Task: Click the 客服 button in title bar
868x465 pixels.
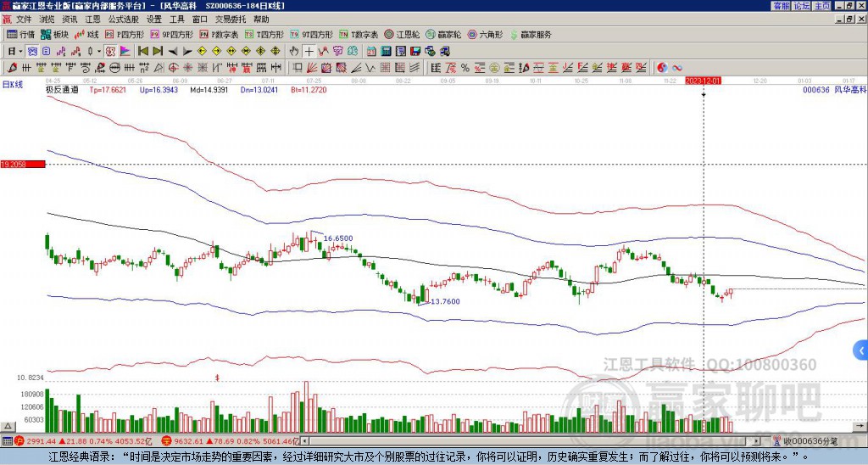Action: 782,6
